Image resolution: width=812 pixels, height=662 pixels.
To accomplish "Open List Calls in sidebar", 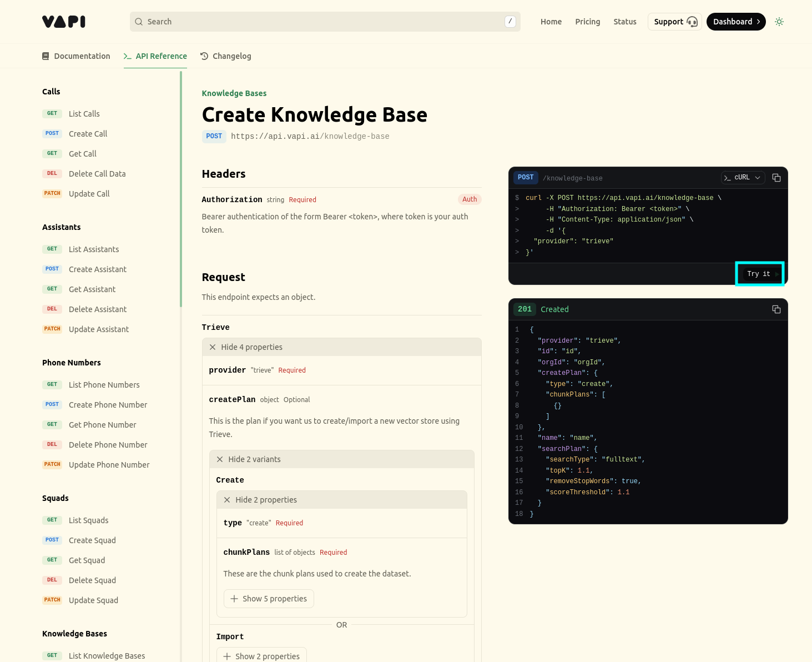I will pyautogui.click(x=84, y=114).
